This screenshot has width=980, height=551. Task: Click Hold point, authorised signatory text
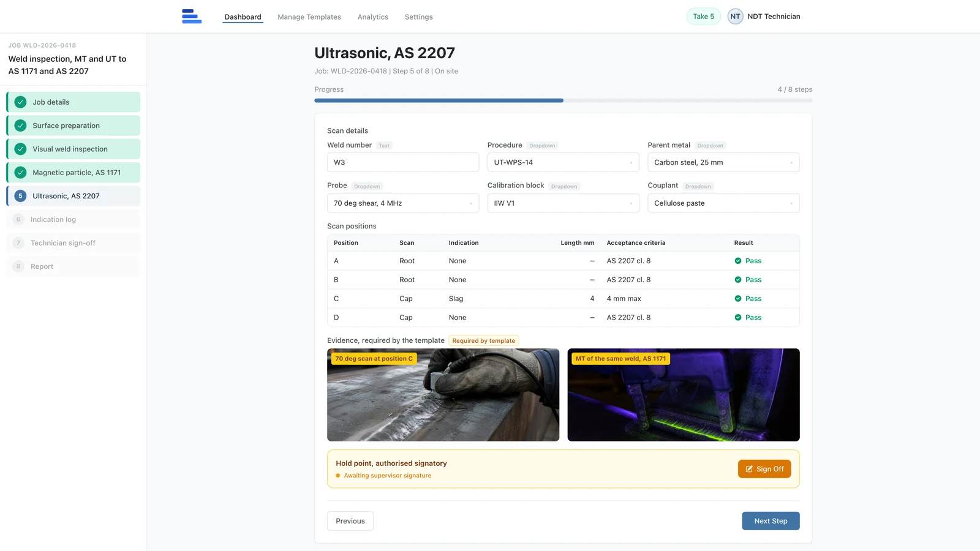pyautogui.click(x=391, y=463)
